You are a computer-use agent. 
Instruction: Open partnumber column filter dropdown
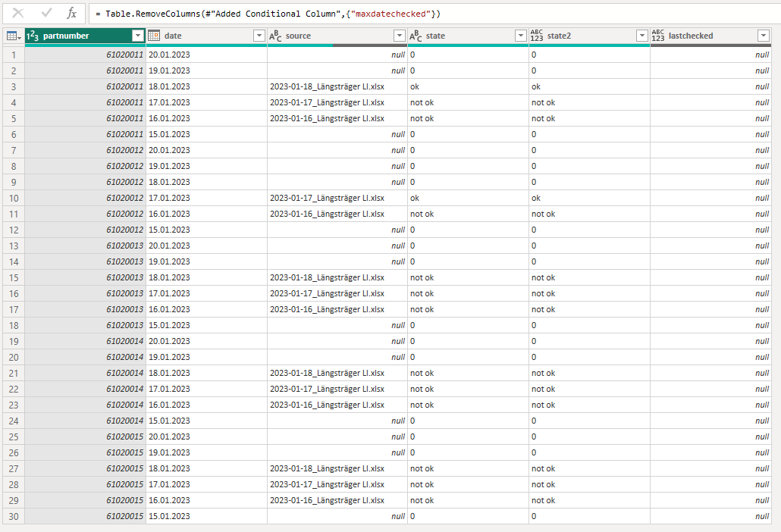pyautogui.click(x=138, y=36)
